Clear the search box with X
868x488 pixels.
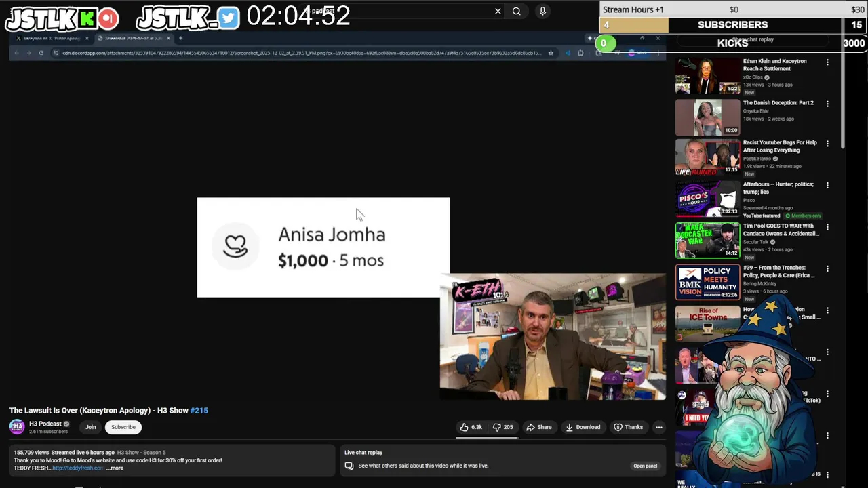click(x=498, y=11)
